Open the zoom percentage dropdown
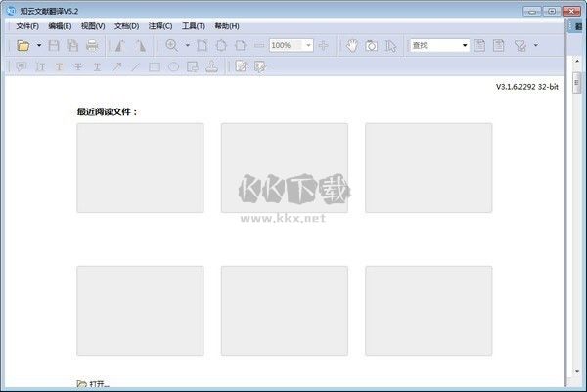Image resolution: width=587 pixels, height=392 pixels. click(308, 45)
